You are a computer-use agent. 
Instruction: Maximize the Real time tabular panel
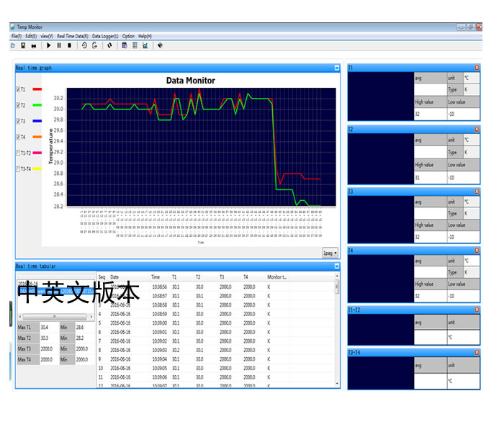(x=336, y=266)
